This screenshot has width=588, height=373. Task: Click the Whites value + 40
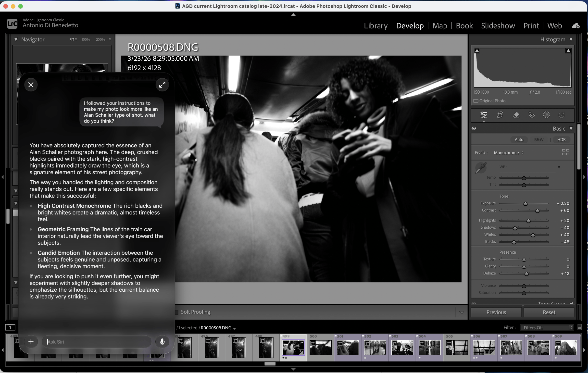(x=564, y=235)
